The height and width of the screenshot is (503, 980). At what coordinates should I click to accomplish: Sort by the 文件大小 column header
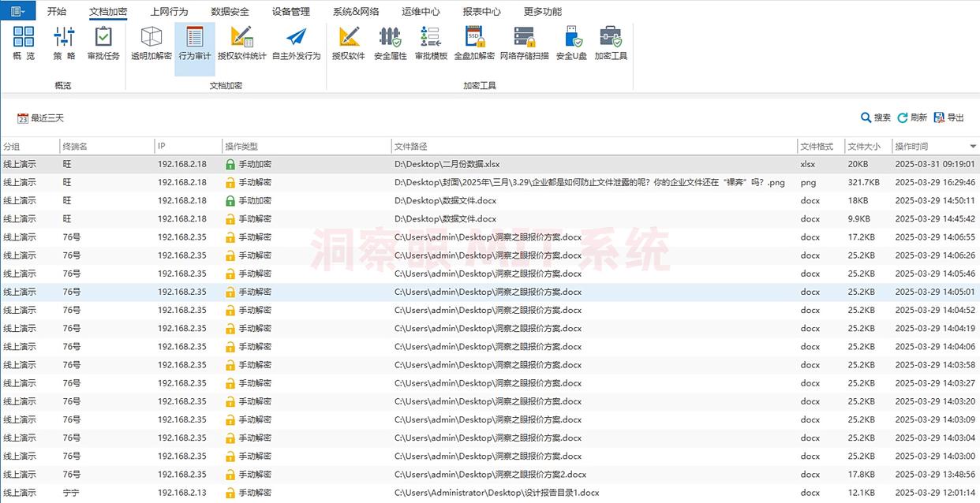868,147
